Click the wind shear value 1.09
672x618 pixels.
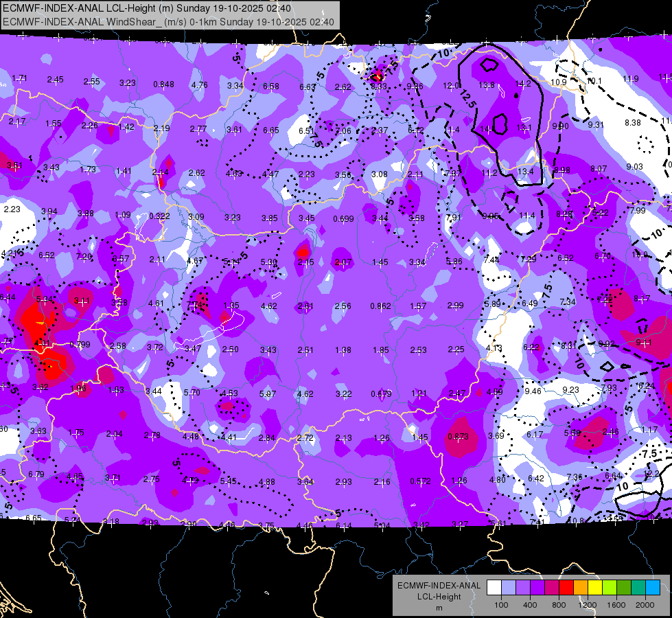(x=123, y=215)
